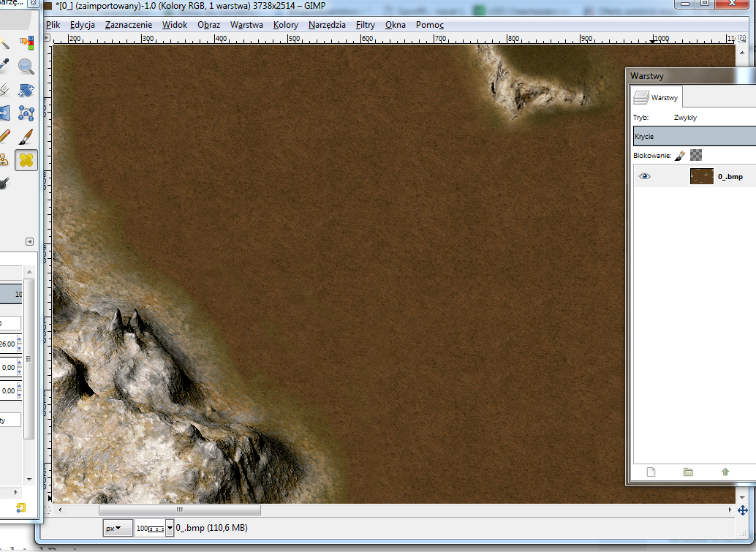Open the Zaznaczenie menu
Viewport: 756px width, 552px height.
tap(129, 25)
